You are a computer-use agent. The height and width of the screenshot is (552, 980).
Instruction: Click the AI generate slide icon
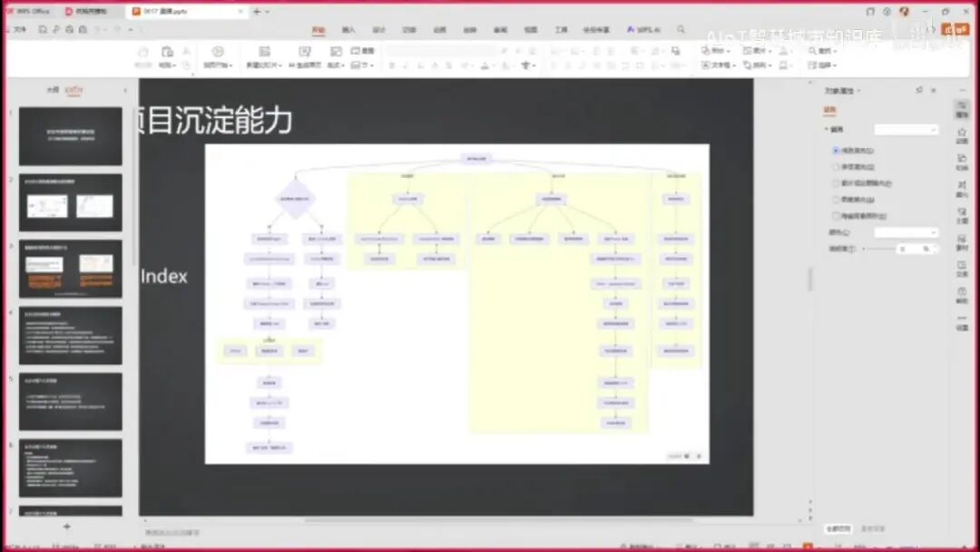pos(304,52)
